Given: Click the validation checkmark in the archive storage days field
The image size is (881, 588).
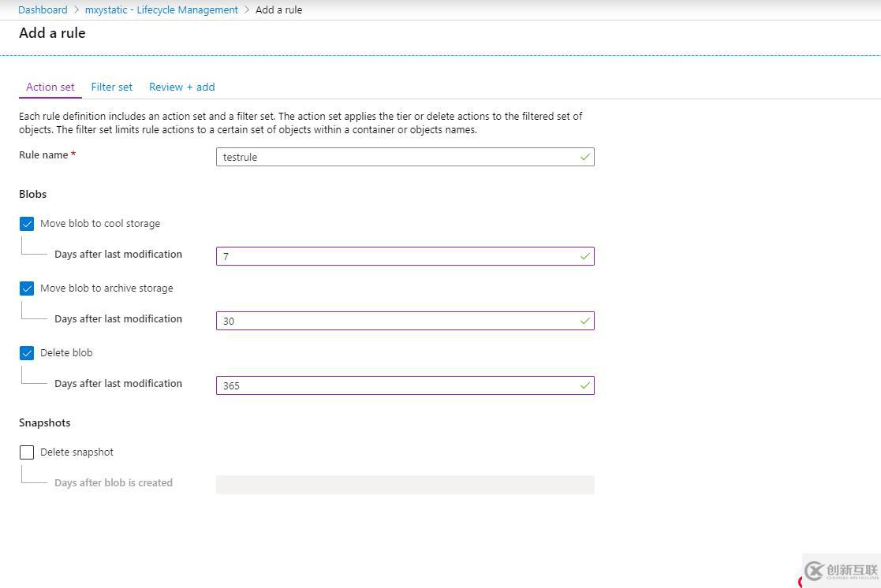Looking at the screenshot, I should 584,321.
